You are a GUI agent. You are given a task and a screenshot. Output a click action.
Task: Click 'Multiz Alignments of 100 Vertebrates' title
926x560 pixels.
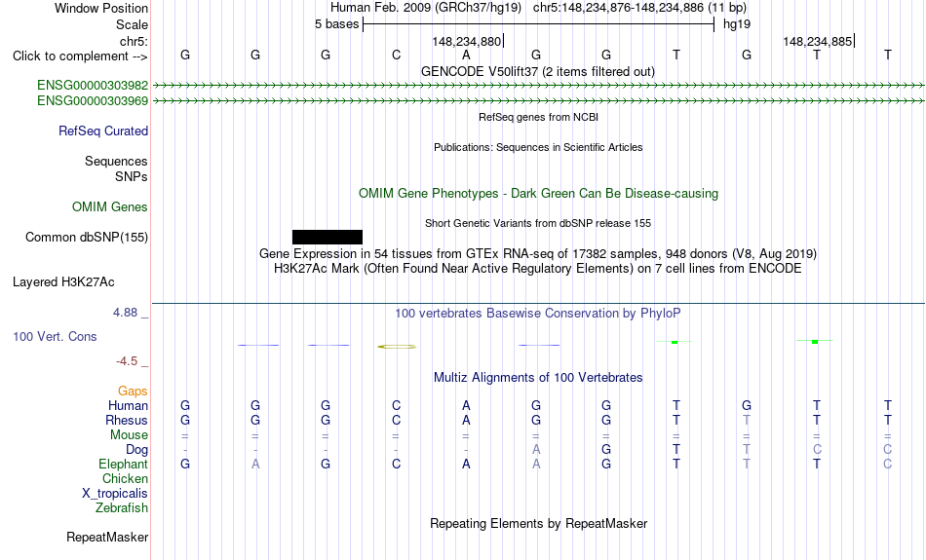coord(538,377)
